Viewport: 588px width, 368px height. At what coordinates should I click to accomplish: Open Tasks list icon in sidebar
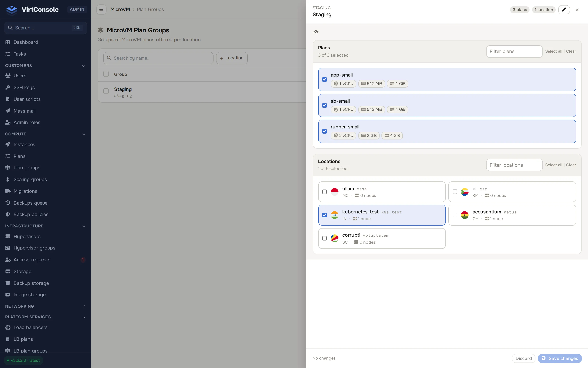8,54
